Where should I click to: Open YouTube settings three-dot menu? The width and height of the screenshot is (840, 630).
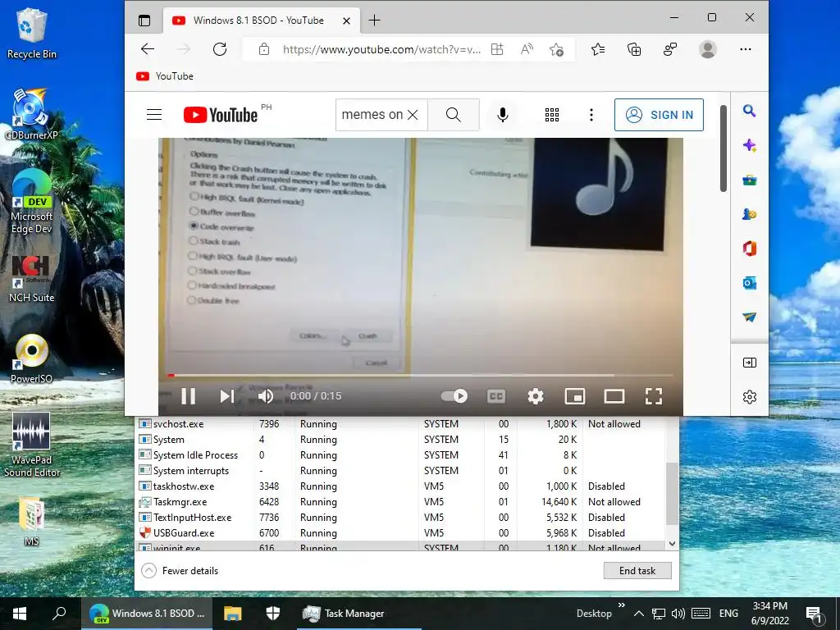[591, 115]
